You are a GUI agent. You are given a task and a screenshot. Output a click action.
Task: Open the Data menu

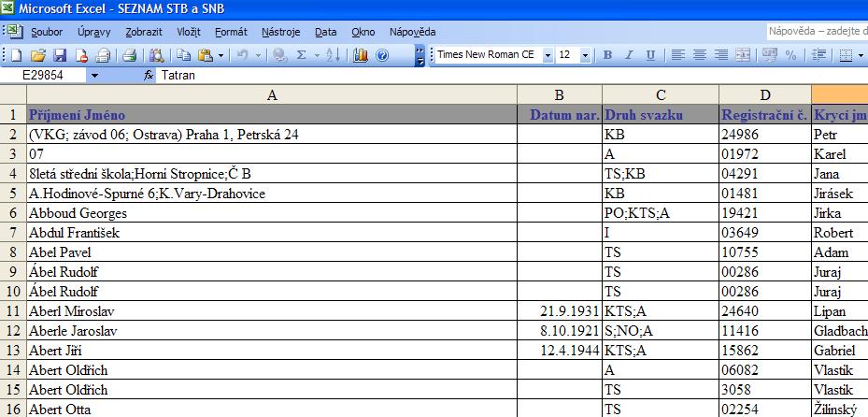click(x=325, y=32)
